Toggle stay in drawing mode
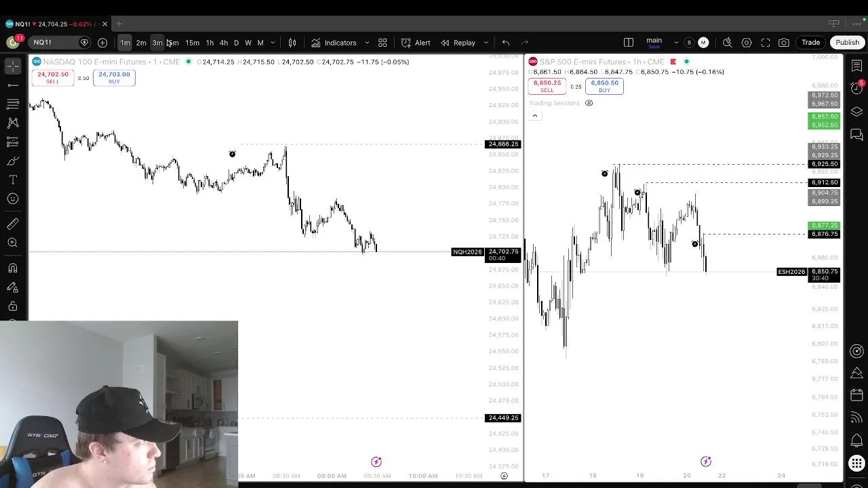The image size is (868, 488). tap(13, 287)
